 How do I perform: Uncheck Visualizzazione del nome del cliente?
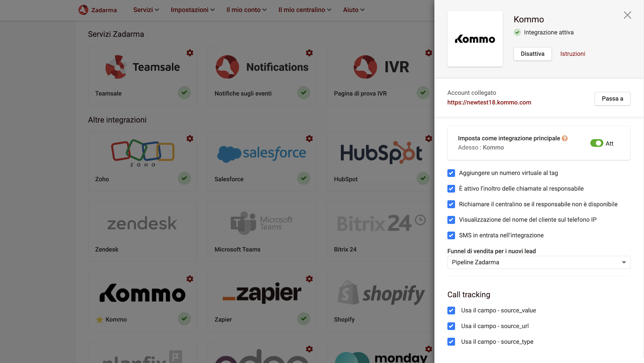point(451,220)
